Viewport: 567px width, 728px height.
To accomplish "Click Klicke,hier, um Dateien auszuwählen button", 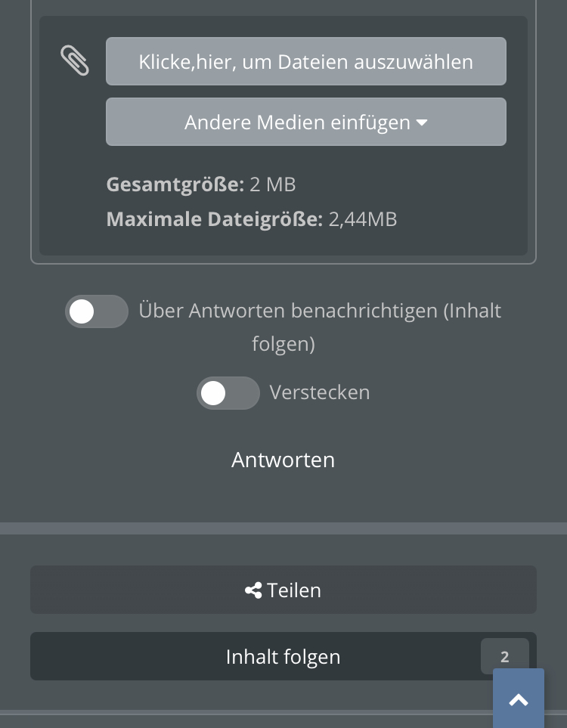I will 306,61.
